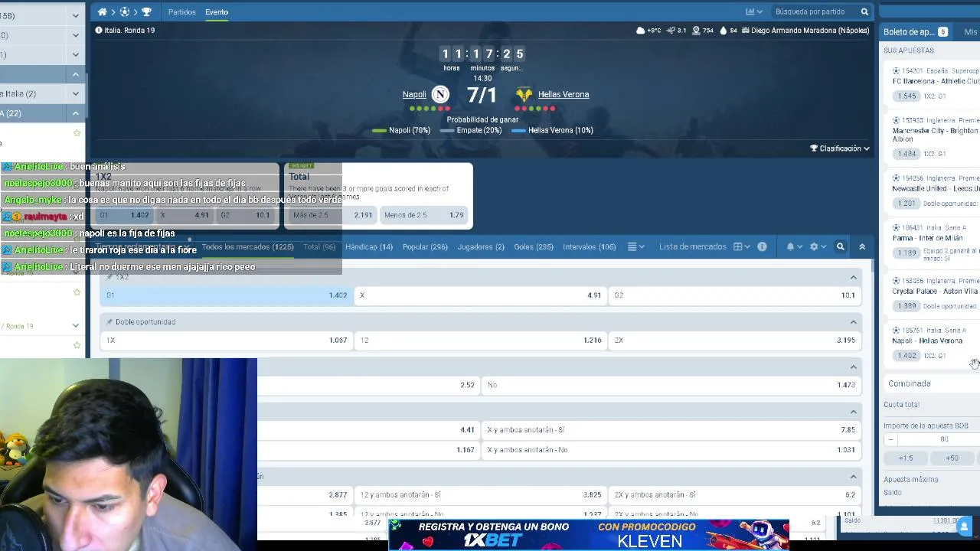Select G2 odds 10.1
The height and width of the screenshot is (551, 980).
pyautogui.click(x=735, y=295)
